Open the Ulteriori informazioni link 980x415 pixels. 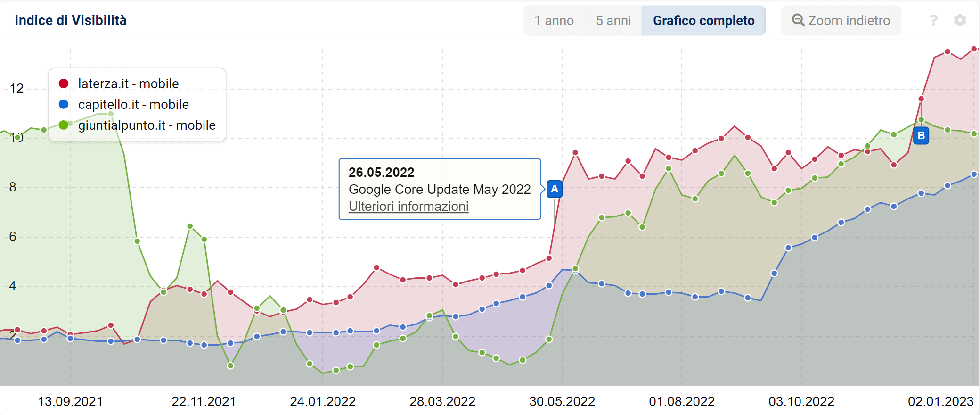point(408,207)
